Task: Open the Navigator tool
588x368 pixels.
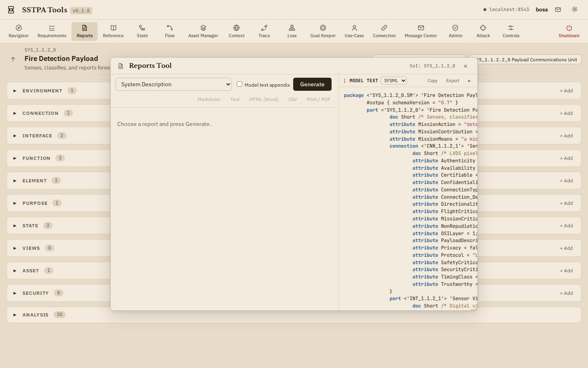Action: tap(19, 31)
